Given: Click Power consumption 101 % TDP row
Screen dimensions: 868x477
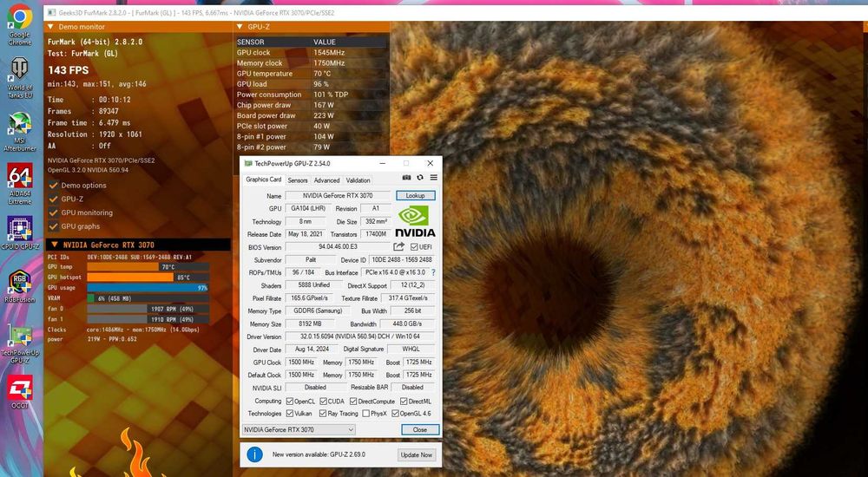Looking at the screenshot, I should pos(311,95).
